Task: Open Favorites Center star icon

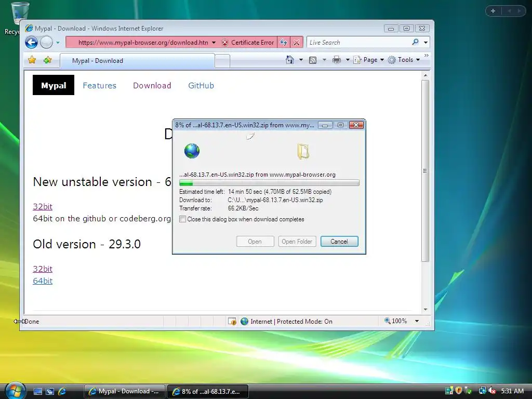Action: tap(32, 60)
